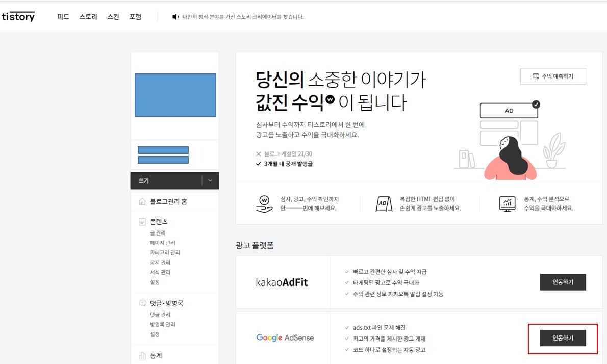Click text '통계, 수익 분석으로'
Screen dimensions: 607x364
point(547,199)
